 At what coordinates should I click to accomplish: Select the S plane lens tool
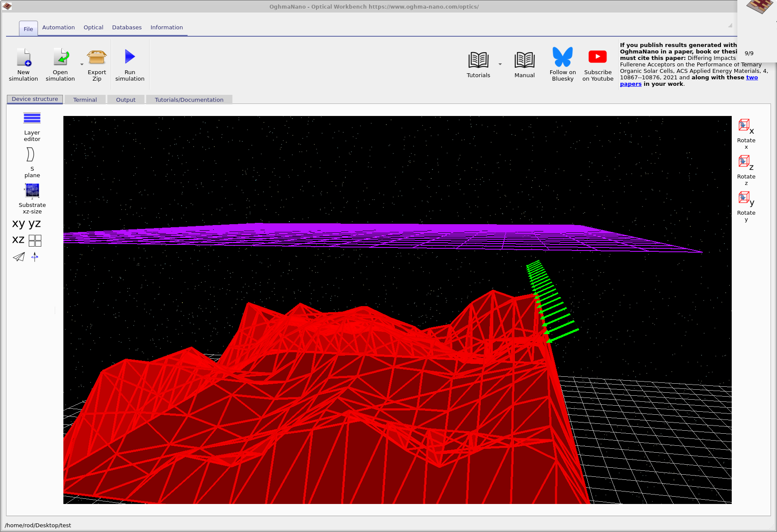(x=31, y=154)
